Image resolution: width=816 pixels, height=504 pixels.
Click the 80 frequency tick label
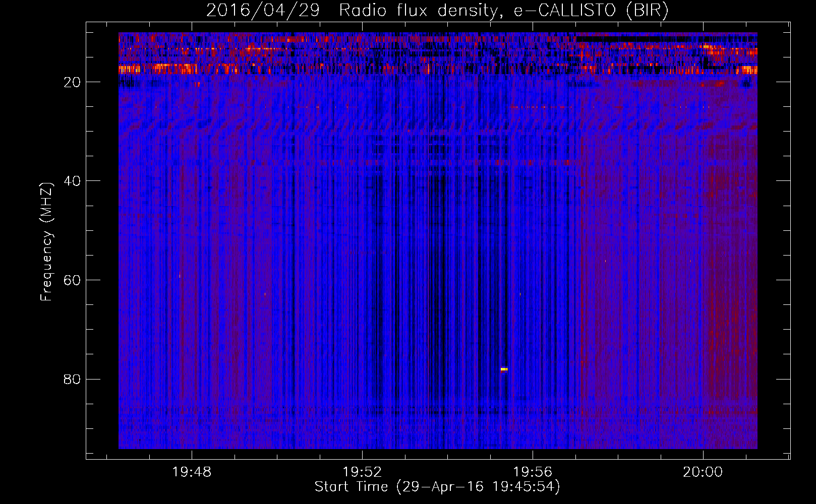pos(72,379)
